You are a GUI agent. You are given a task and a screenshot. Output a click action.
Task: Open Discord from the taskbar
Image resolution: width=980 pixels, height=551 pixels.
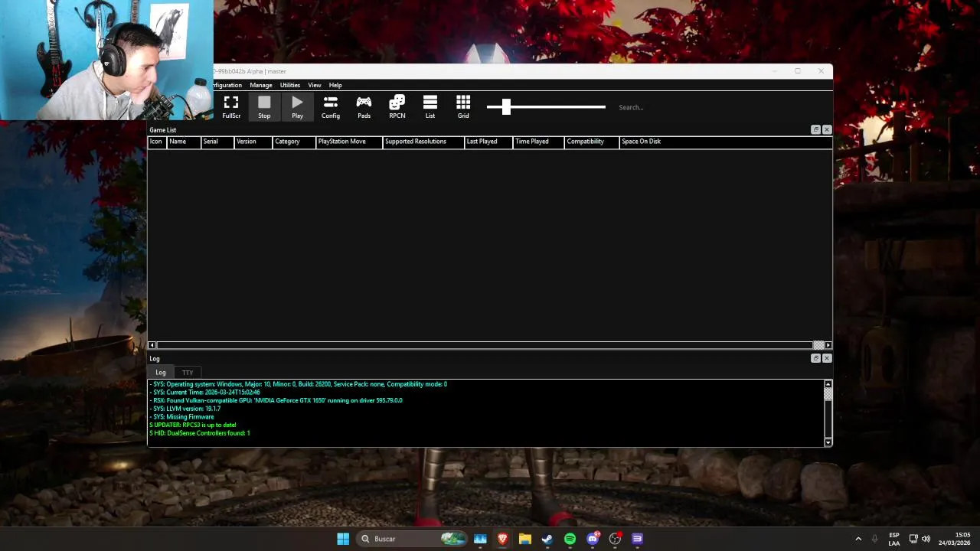coord(592,539)
